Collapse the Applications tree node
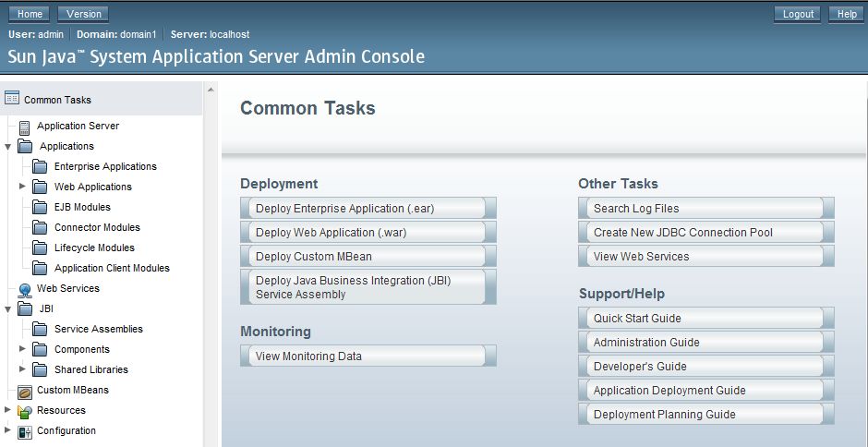The width and height of the screenshot is (868, 447). 7,146
